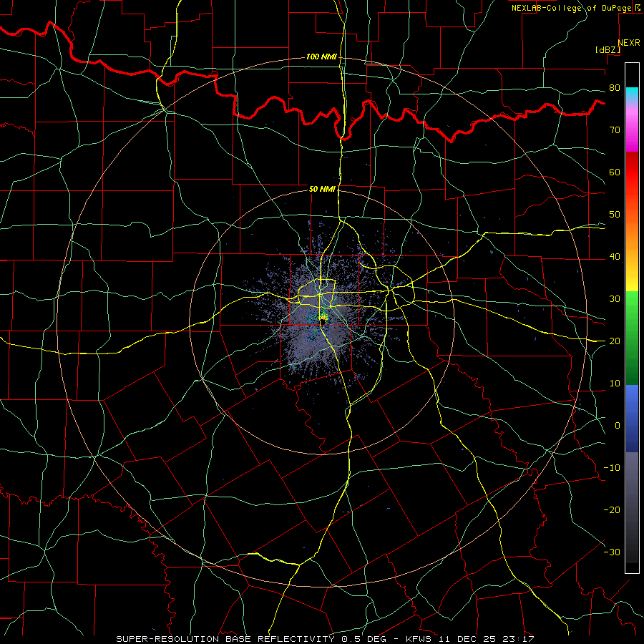This screenshot has width=644, height=644.
Task: Click the NEXR label above the scale
Action: [629, 43]
